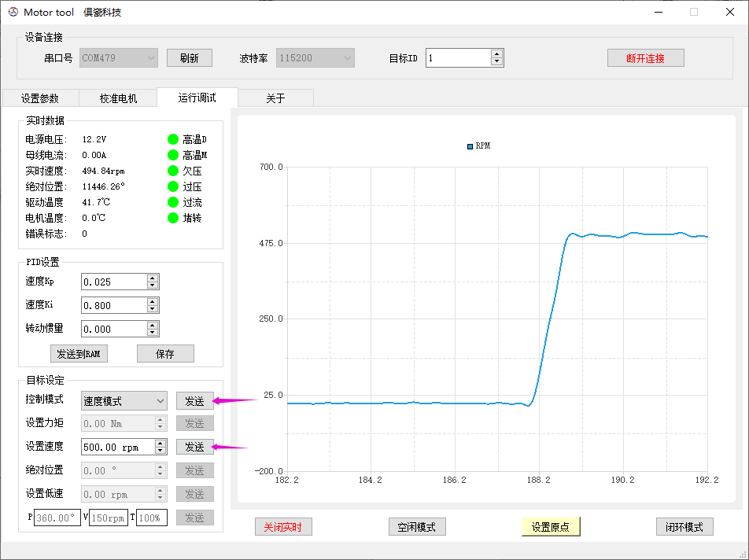This screenshot has height=560, width=749.
Task: Select the 运行调试 tab
Action: click(197, 98)
